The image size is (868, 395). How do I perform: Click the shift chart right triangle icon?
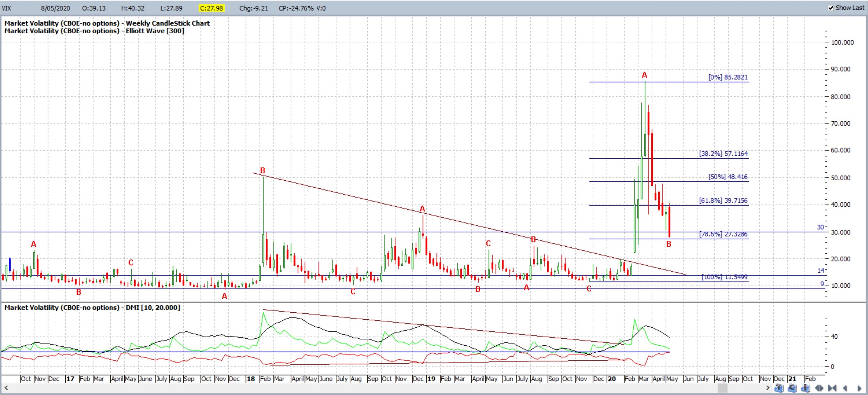[x=859, y=388]
